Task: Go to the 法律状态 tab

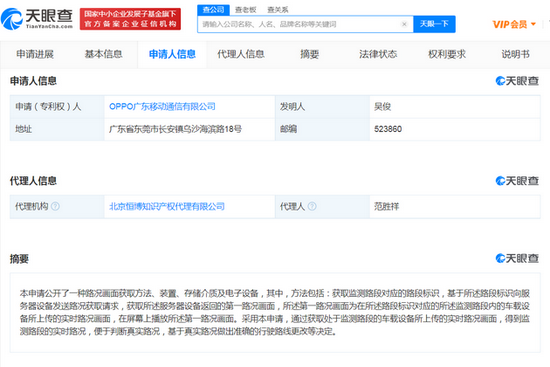Action: click(378, 54)
